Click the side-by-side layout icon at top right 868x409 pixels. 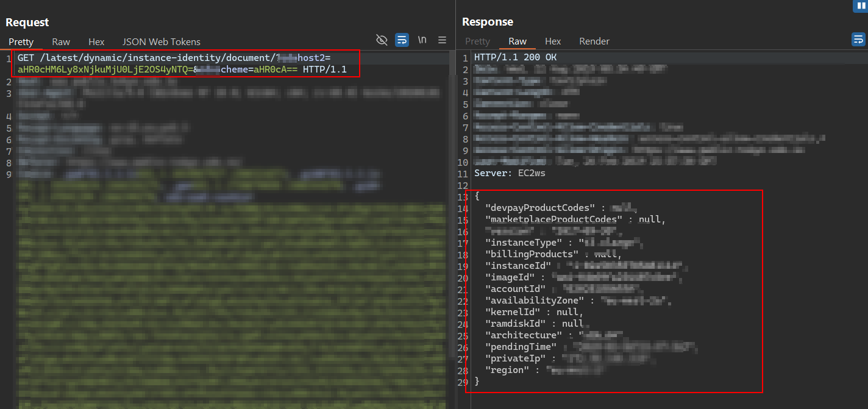pos(861,6)
